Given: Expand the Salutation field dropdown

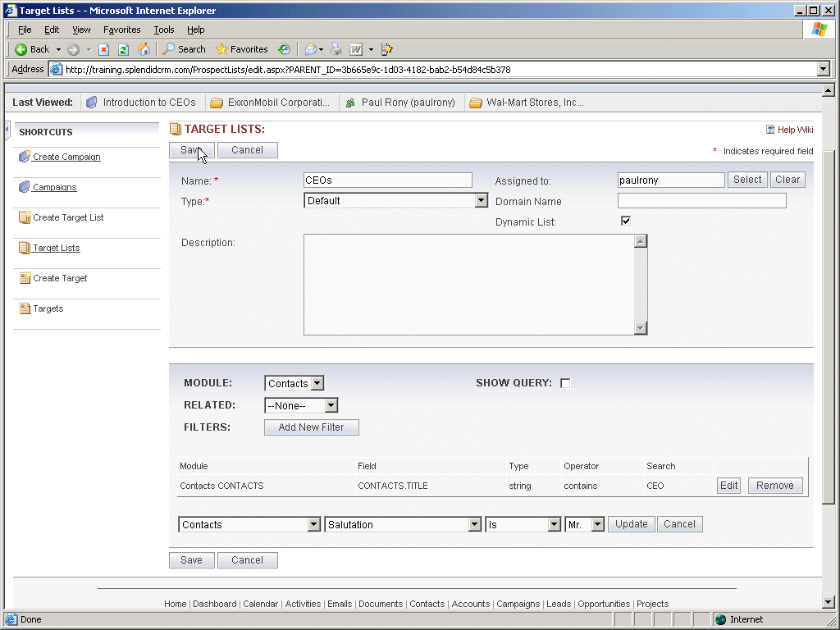Looking at the screenshot, I should (x=474, y=525).
